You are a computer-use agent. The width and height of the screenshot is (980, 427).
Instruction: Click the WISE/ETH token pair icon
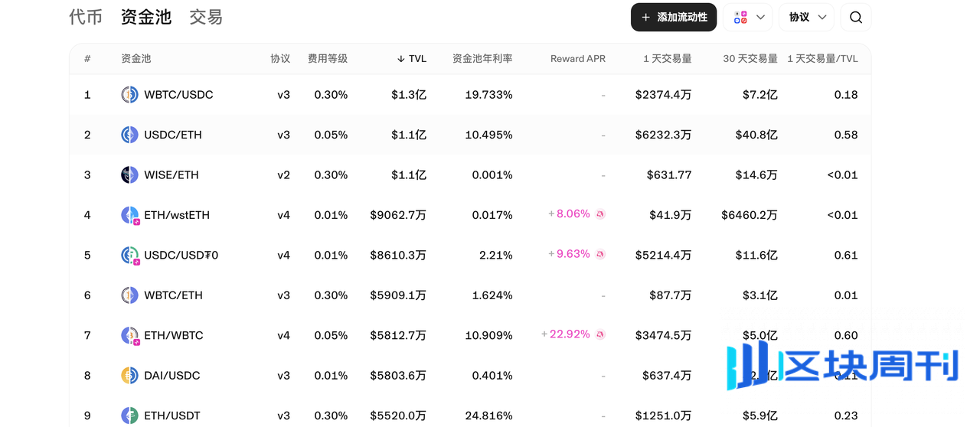[129, 175]
